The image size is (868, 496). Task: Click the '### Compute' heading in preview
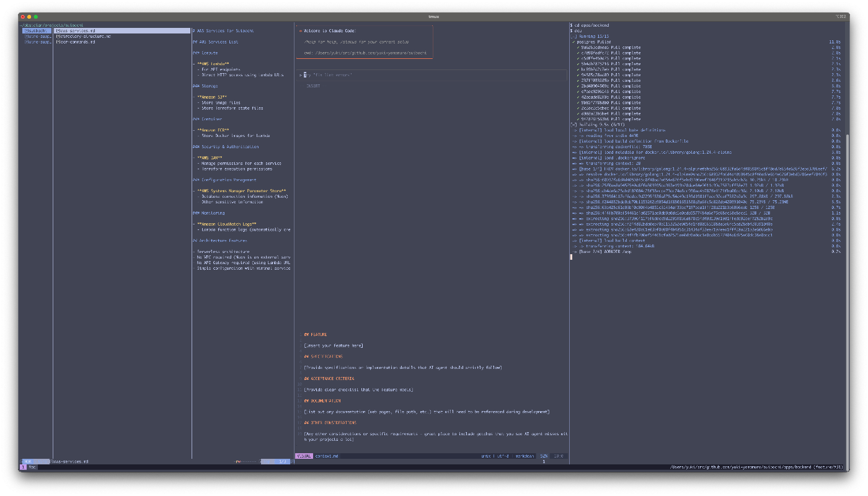[205, 53]
